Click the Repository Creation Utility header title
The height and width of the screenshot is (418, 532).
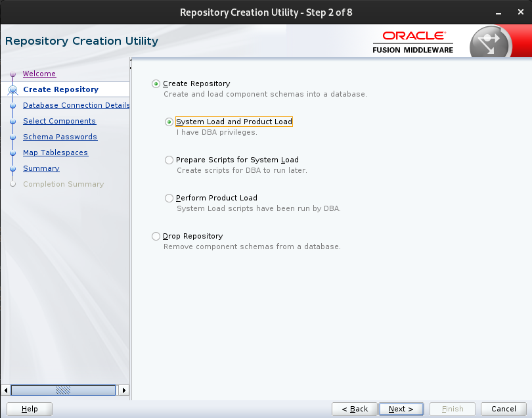(81, 41)
